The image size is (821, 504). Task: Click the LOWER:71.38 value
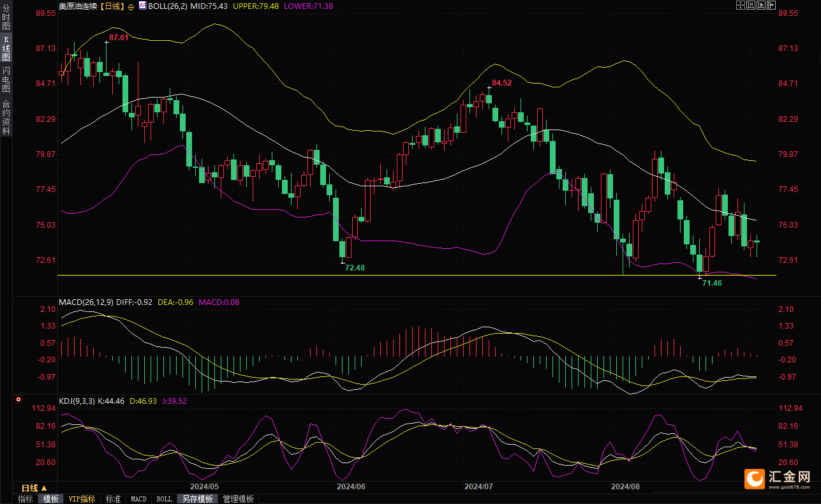(x=308, y=6)
